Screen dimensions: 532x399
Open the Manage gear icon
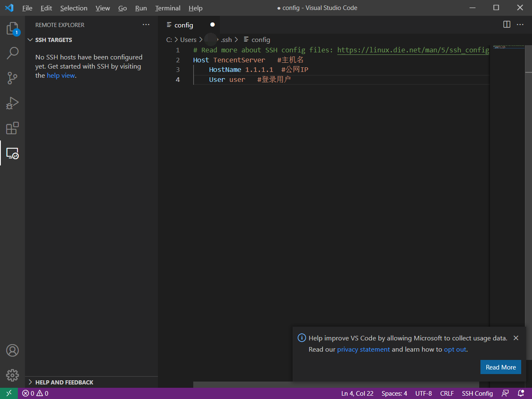tap(12, 375)
